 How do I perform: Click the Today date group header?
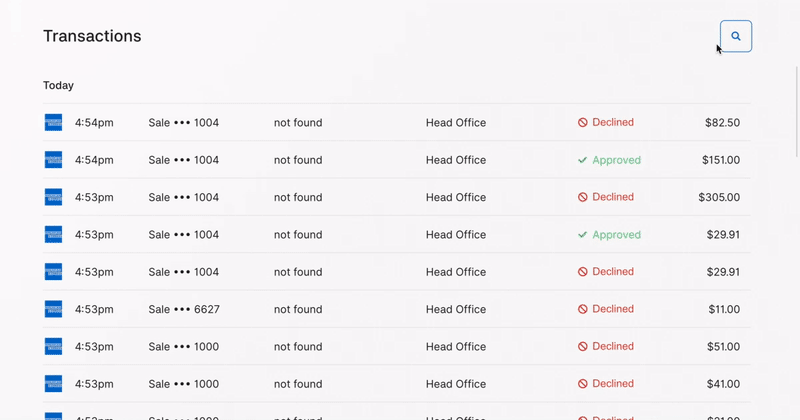click(x=58, y=86)
